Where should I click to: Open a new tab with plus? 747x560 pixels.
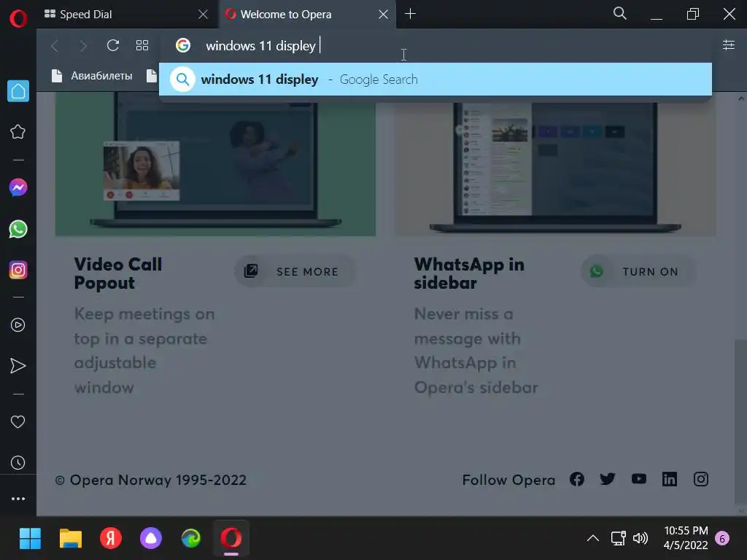point(410,14)
